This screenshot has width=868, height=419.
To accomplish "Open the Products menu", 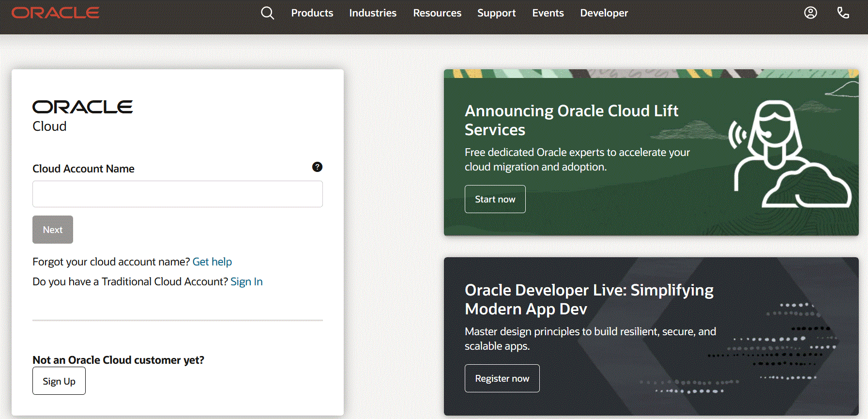I will [x=312, y=13].
